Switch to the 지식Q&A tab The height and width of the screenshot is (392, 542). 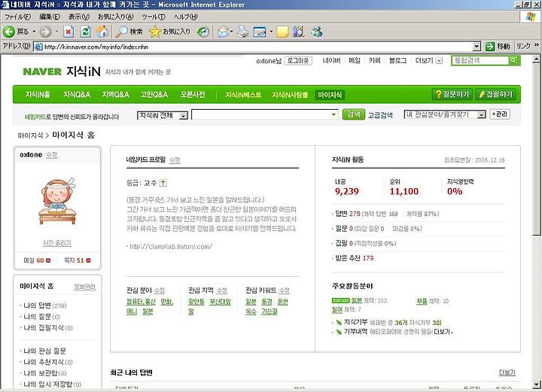[77, 95]
